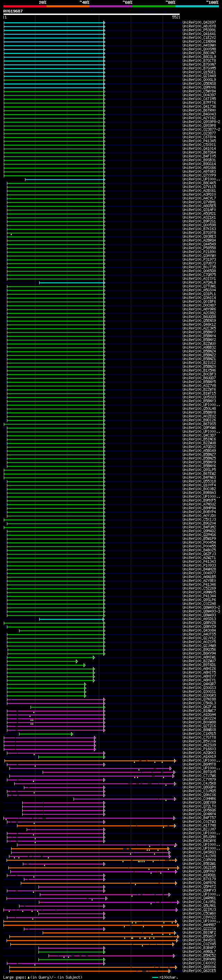Open hit UniRef100_P53991

[199, 30]
